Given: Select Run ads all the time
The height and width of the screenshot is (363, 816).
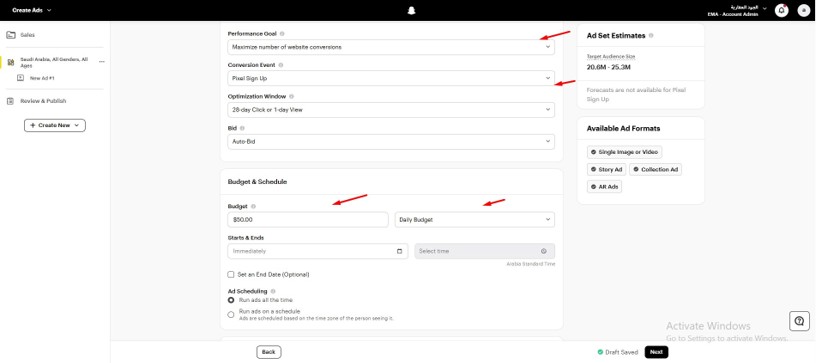Looking at the screenshot, I should [231, 300].
